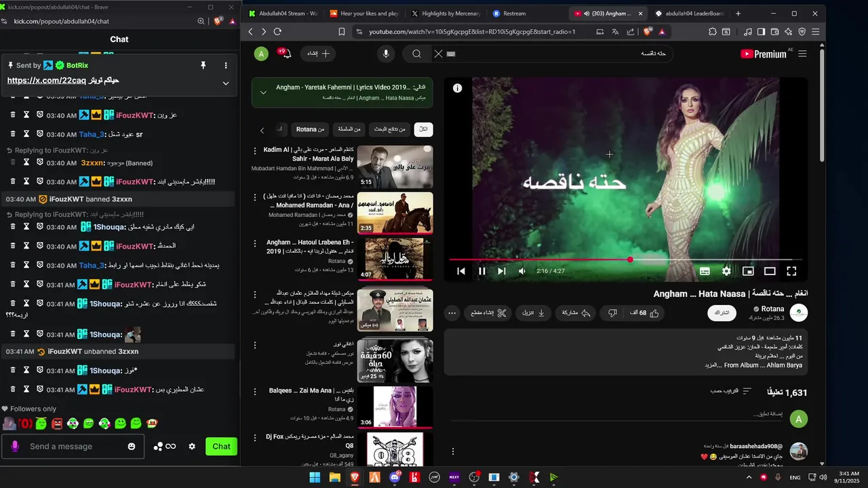Mute the video volume speaker icon

click(521, 271)
